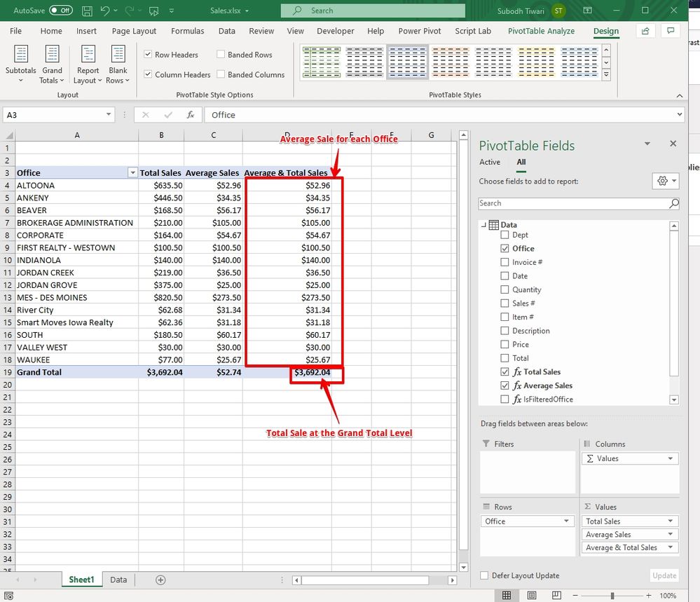Open the File menu tab

click(x=15, y=31)
